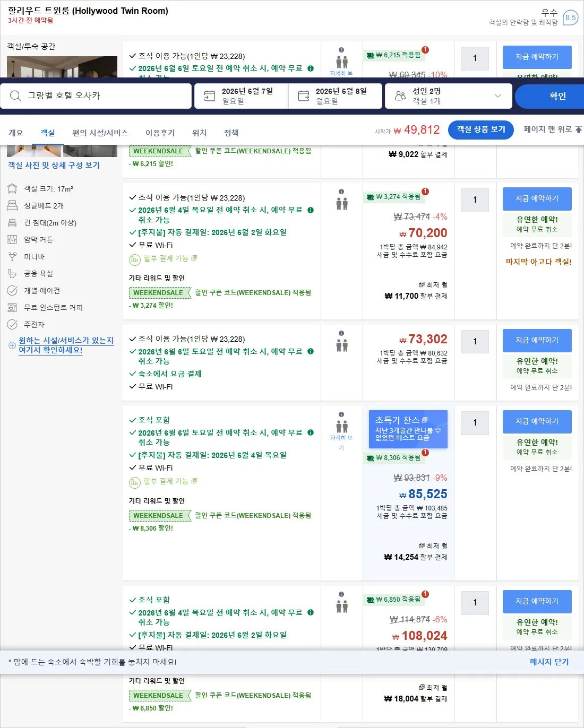Image resolution: width=584 pixels, height=728 pixels.
Task: Close the notice with 메시지 닫기
Action: 549,662
